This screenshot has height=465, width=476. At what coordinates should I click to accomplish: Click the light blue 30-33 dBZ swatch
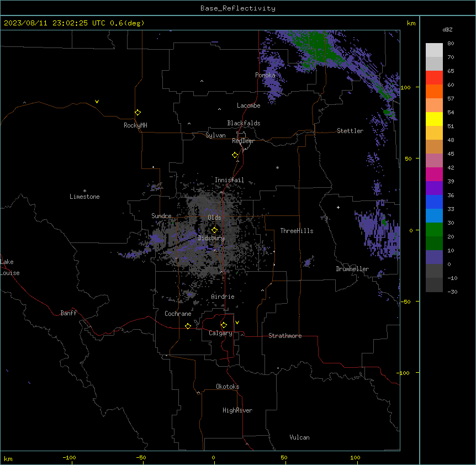click(434, 216)
